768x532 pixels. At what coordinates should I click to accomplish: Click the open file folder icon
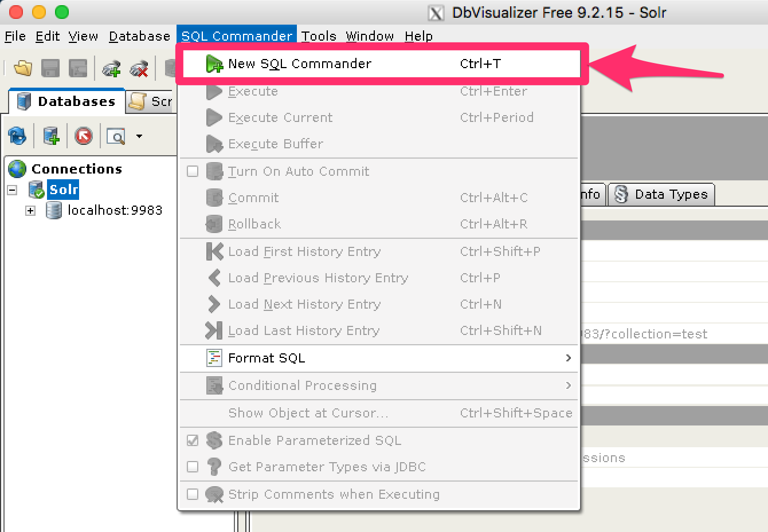23,69
